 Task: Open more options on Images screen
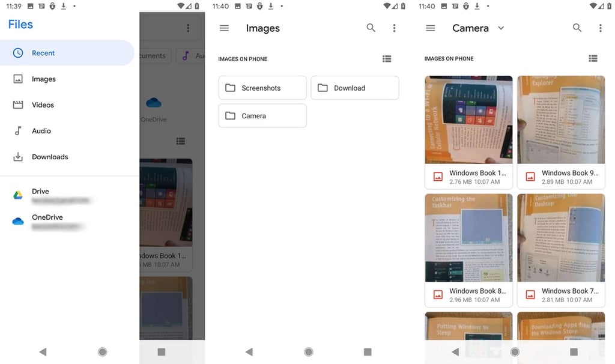coord(394,28)
